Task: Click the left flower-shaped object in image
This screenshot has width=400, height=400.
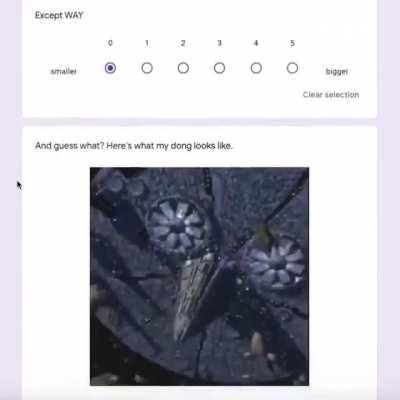Action: pos(177,227)
